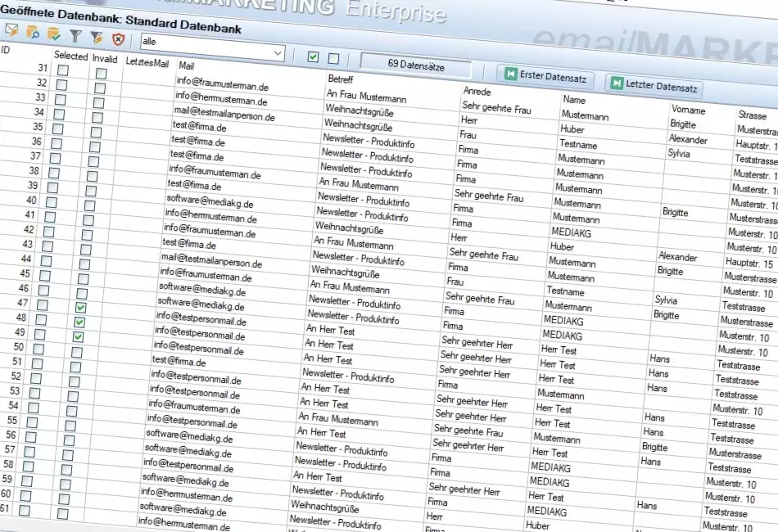Tick the Selected checkbox in row 31

click(x=62, y=70)
